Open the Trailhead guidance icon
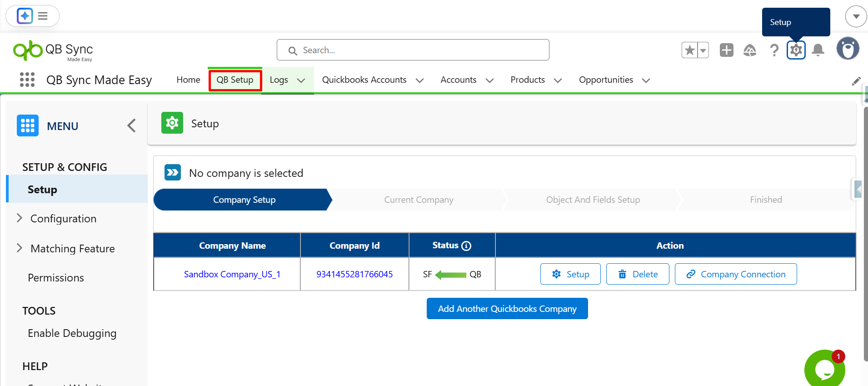 click(x=749, y=50)
